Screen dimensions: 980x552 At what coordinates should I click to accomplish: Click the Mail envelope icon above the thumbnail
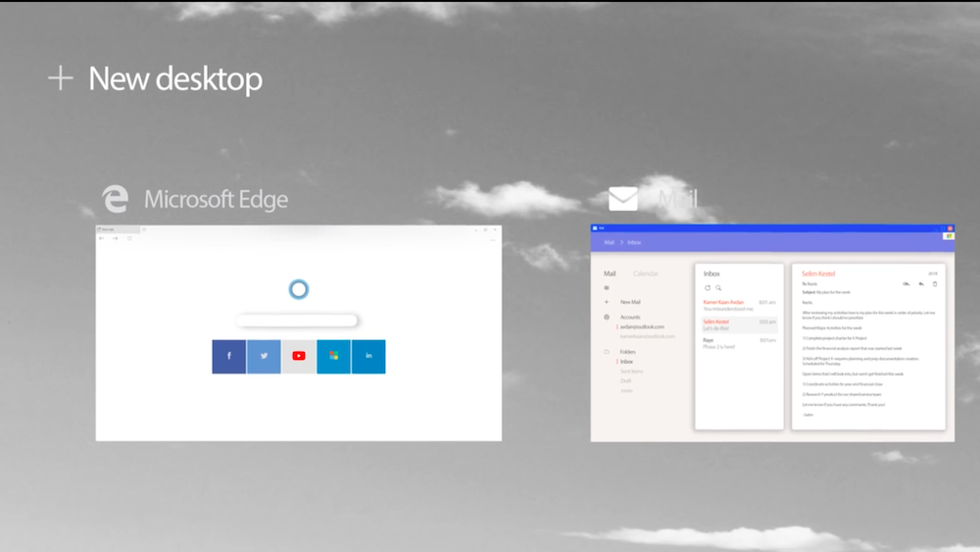click(623, 199)
